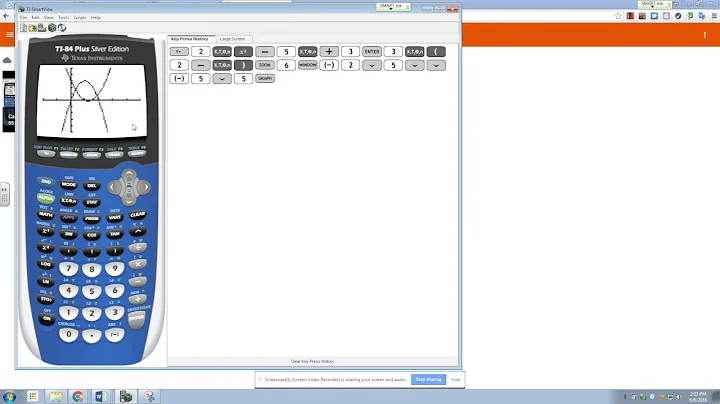Click the negative (−) key on calculator keypad
The height and width of the screenshot is (404, 720).
[x=115, y=334]
